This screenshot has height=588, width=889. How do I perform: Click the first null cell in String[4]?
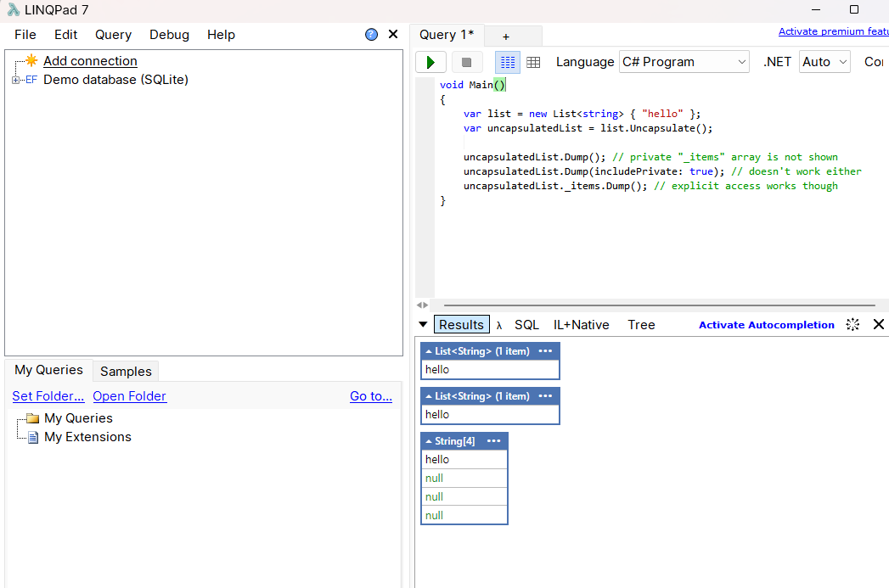[x=464, y=478]
